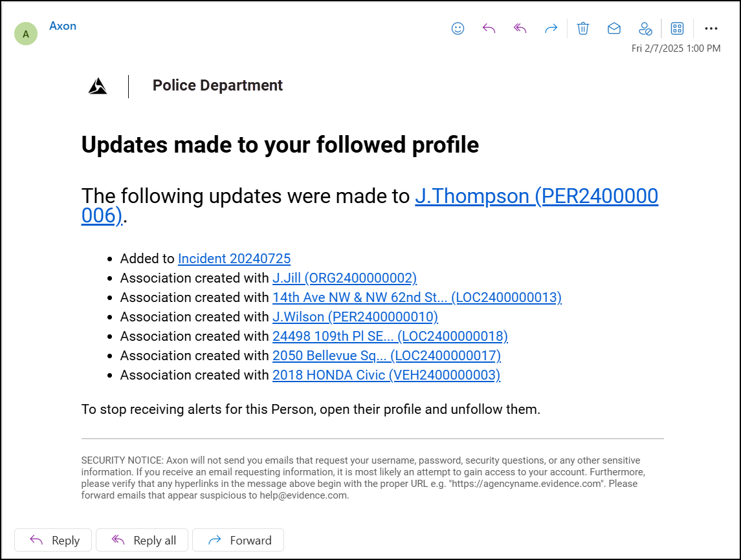This screenshot has height=560, width=741.
Task: Click the Reply button at the bottom
Action: coord(52,540)
